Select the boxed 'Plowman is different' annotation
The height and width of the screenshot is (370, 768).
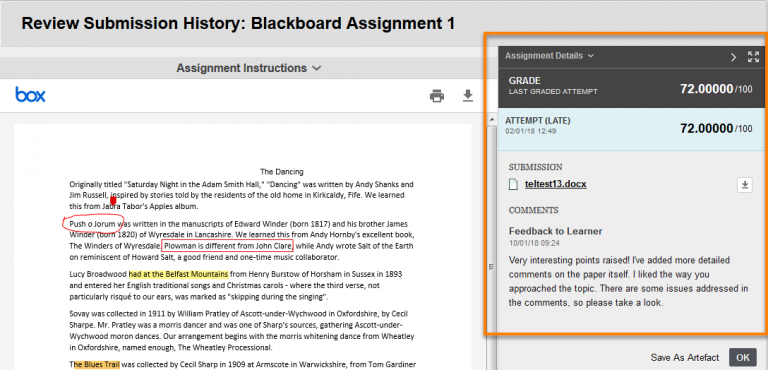227,246
